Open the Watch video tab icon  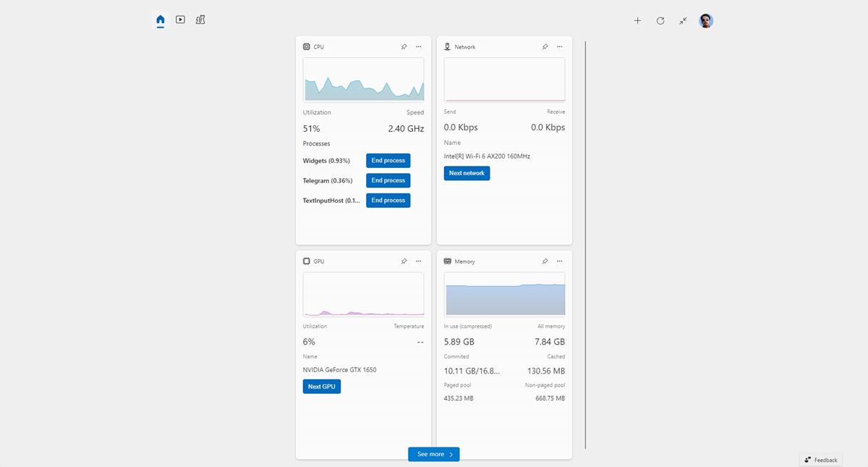pyautogui.click(x=180, y=20)
